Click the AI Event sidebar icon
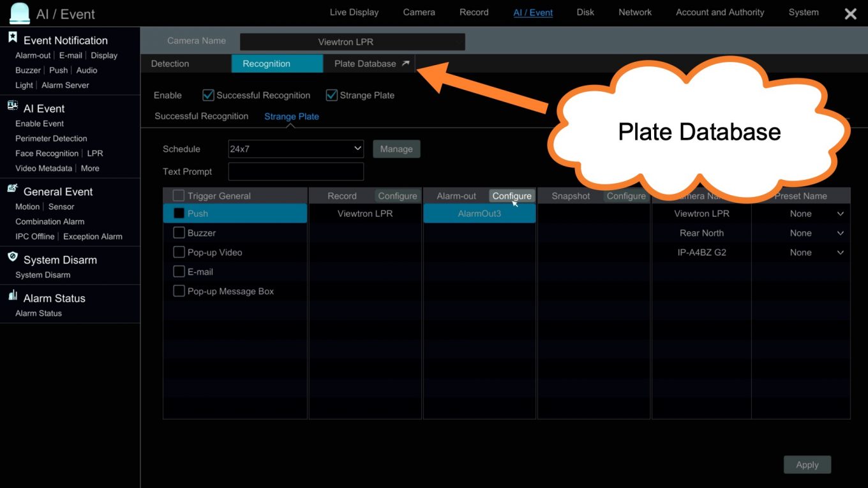 click(x=12, y=107)
